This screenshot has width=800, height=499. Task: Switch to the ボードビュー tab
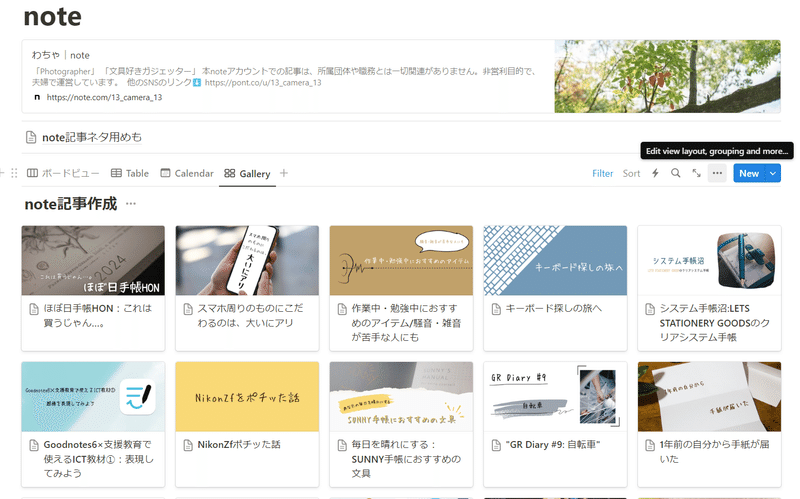click(63, 173)
